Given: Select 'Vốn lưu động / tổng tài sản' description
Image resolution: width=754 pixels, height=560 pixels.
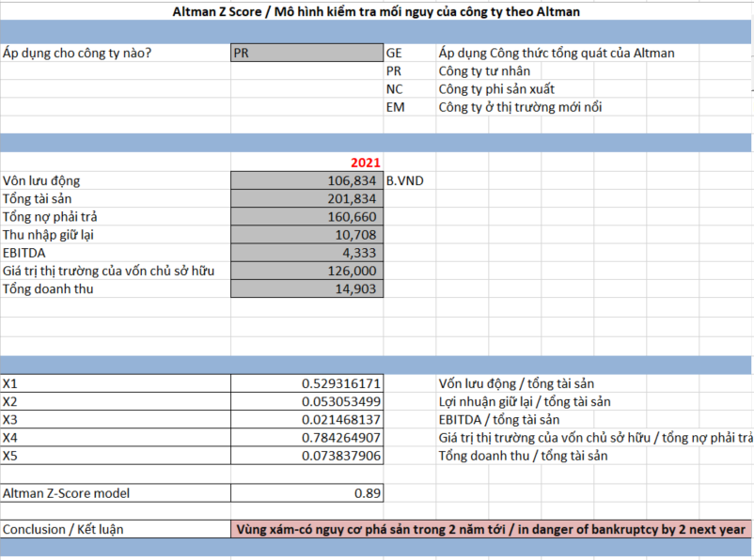Looking at the screenshot, I should click(516, 383).
